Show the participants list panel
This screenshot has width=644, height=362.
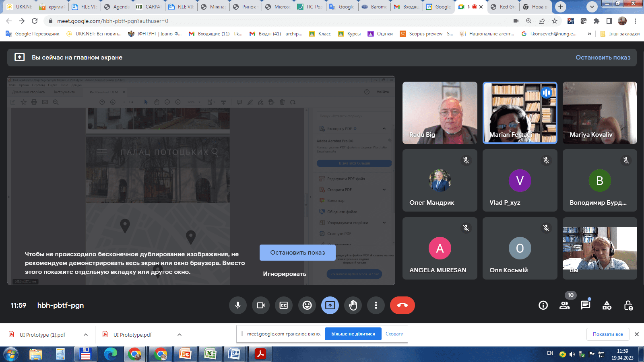pyautogui.click(x=564, y=305)
